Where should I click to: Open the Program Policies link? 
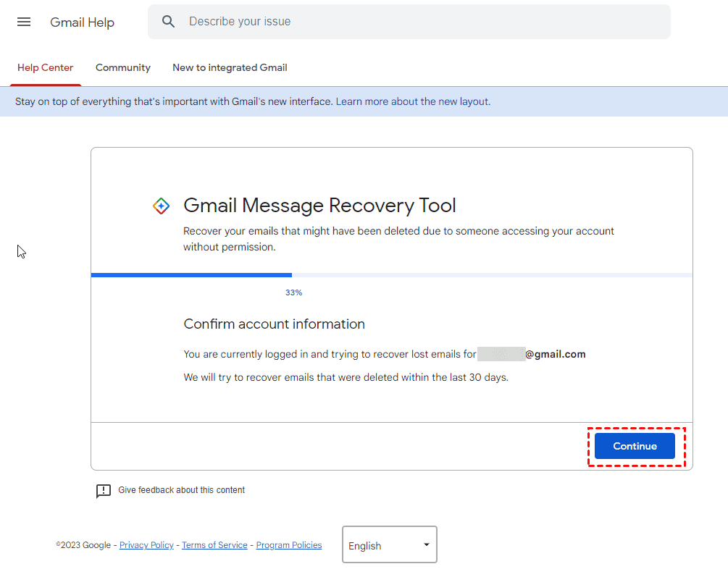[289, 545]
